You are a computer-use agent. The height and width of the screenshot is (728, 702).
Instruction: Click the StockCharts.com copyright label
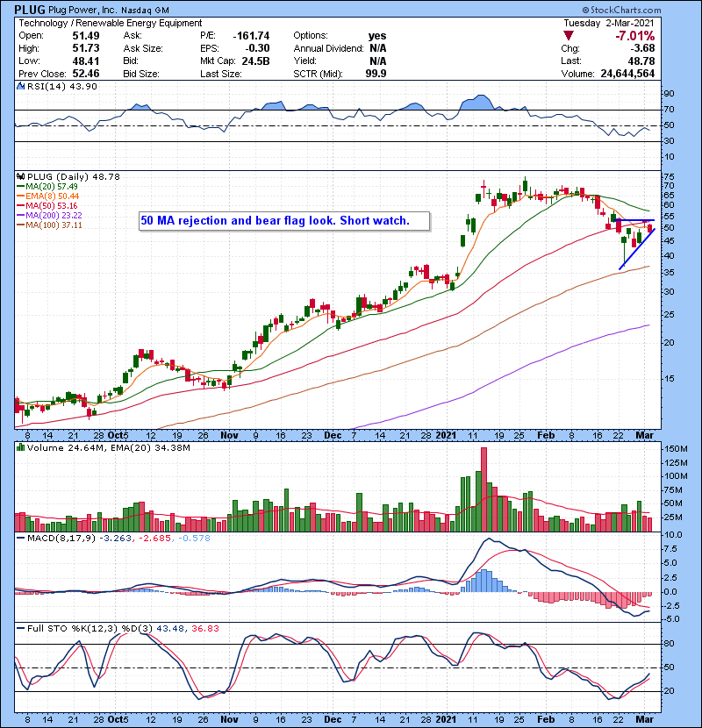(621, 10)
